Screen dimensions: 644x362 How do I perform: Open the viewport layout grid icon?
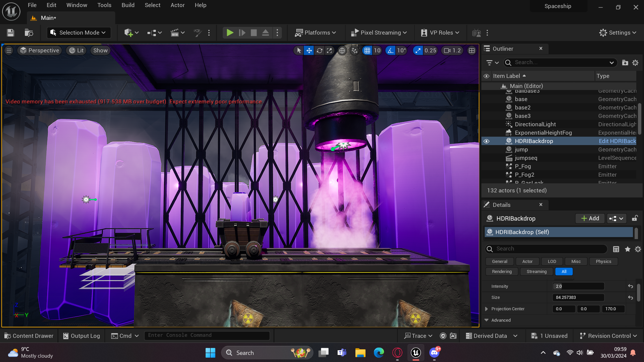click(x=472, y=50)
